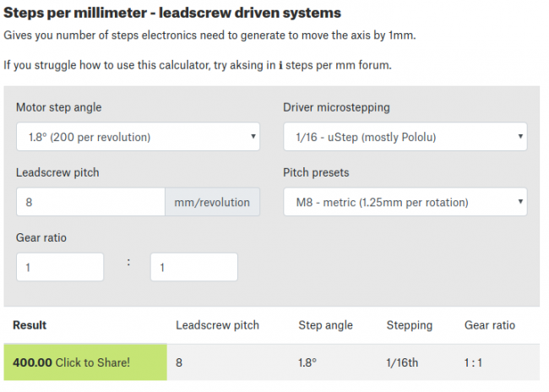Viewport: 549px width, 392px height.
Task: Select the Result column header
Action: pyautogui.click(x=30, y=325)
